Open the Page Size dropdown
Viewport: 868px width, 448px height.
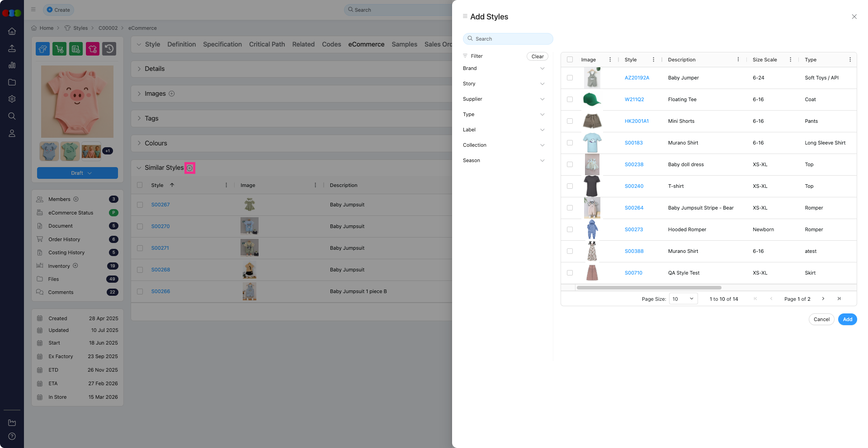click(x=683, y=299)
